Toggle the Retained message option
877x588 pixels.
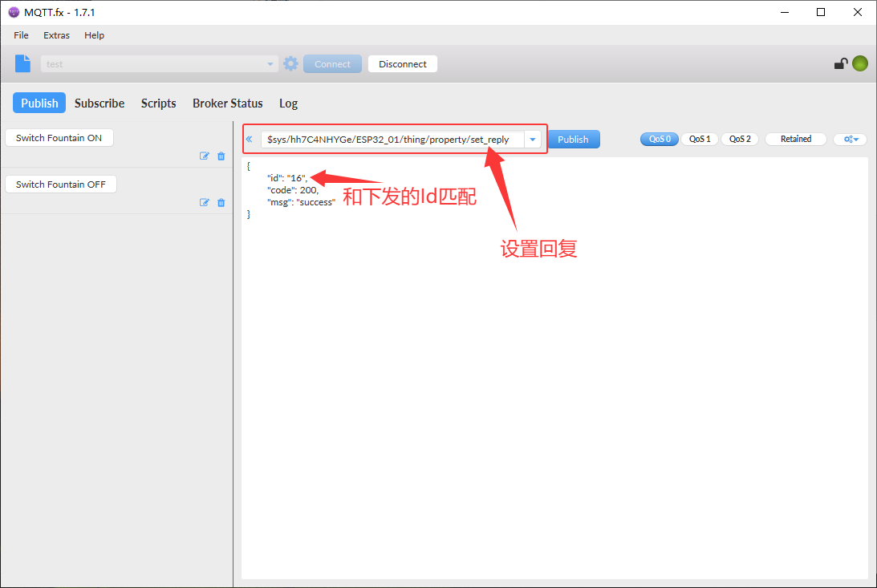(x=795, y=139)
